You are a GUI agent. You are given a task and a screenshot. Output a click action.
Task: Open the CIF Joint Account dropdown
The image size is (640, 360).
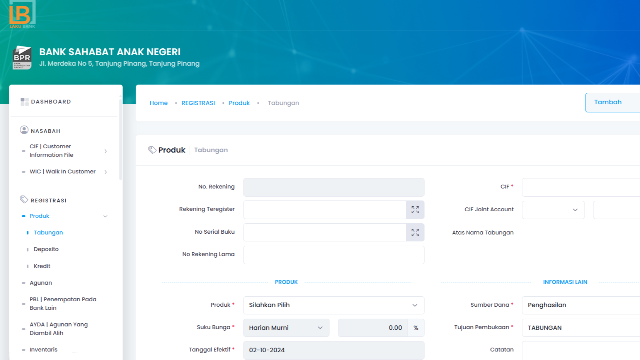point(553,210)
